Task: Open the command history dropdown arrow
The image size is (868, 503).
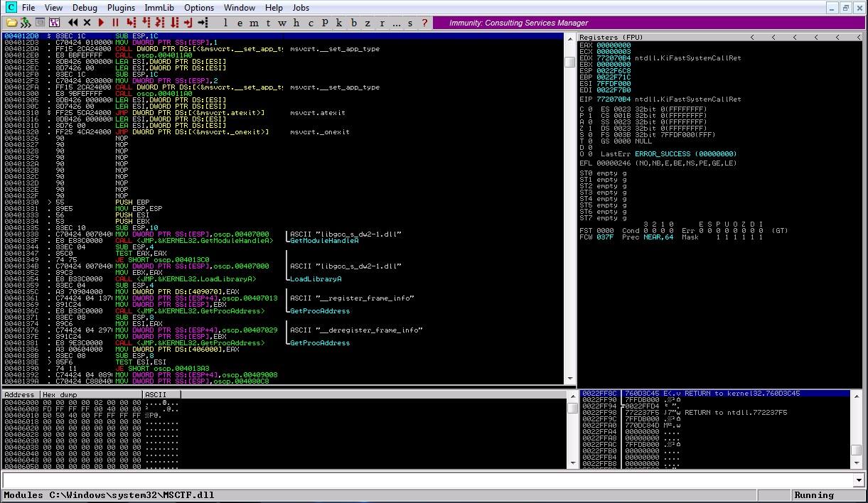Action: (x=859, y=480)
